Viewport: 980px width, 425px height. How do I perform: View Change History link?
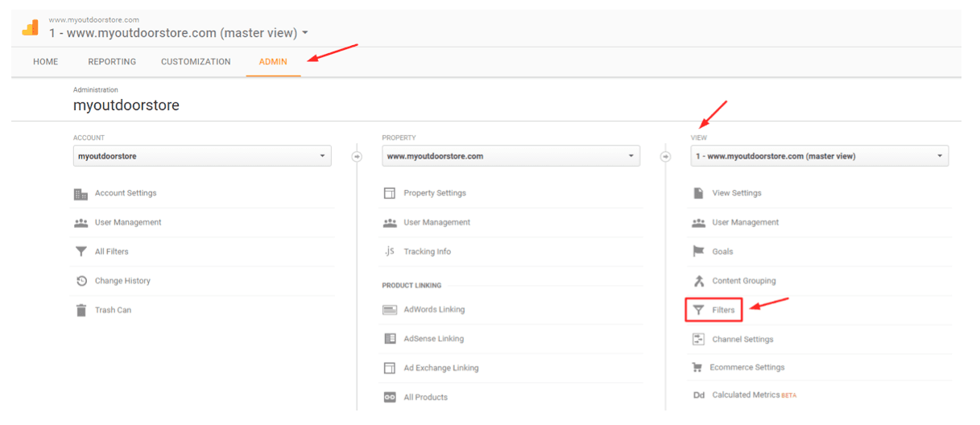tap(122, 281)
